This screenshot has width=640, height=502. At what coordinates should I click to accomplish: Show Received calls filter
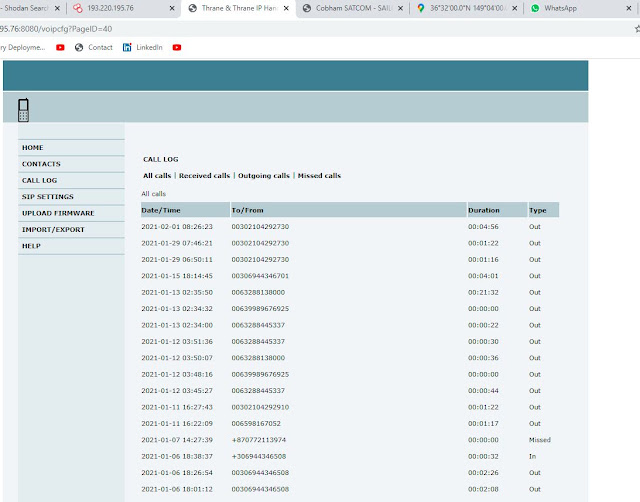coord(204,175)
